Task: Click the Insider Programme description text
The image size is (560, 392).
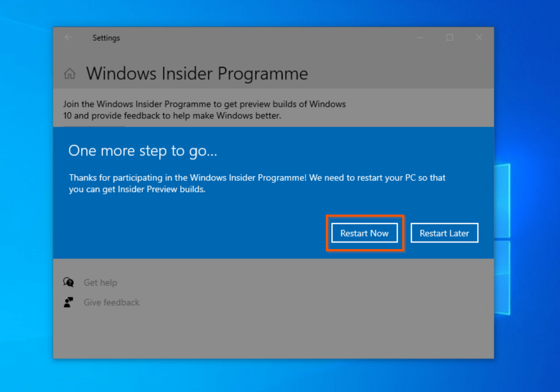Action: point(205,109)
